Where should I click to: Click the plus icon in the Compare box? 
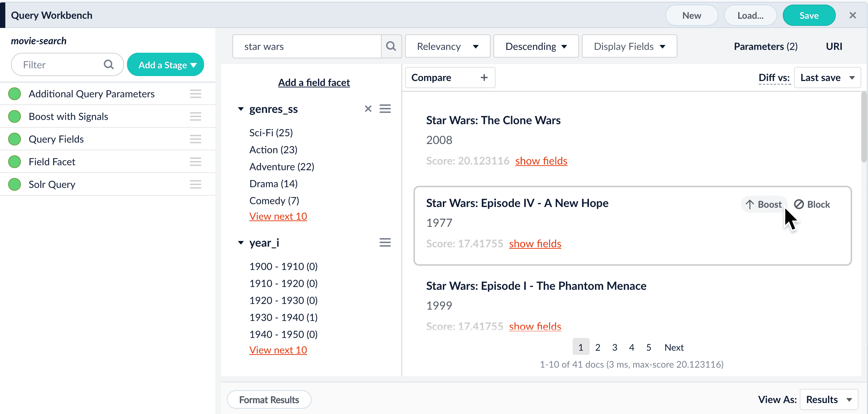click(x=484, y=77)
